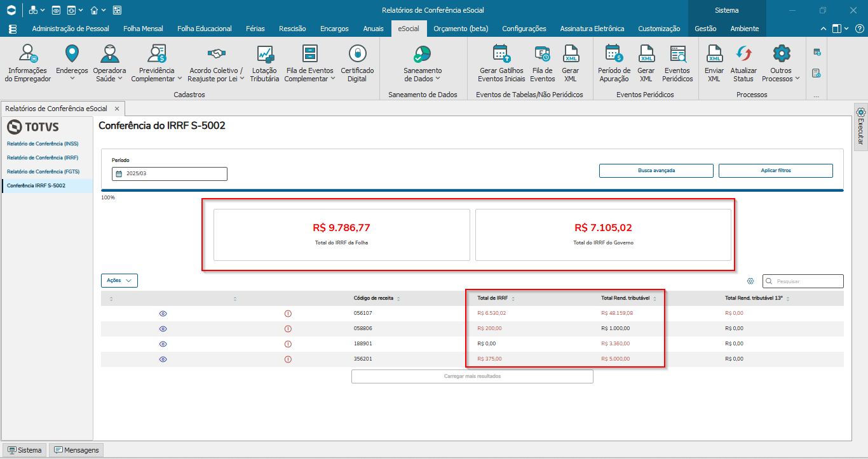Select the Férias ribbon tab

(254, 29)
